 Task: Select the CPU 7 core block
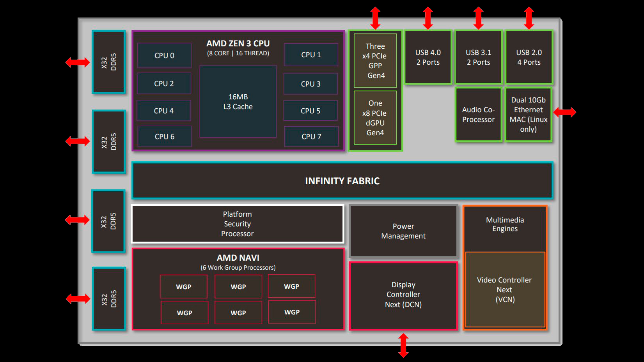[311, 136]
